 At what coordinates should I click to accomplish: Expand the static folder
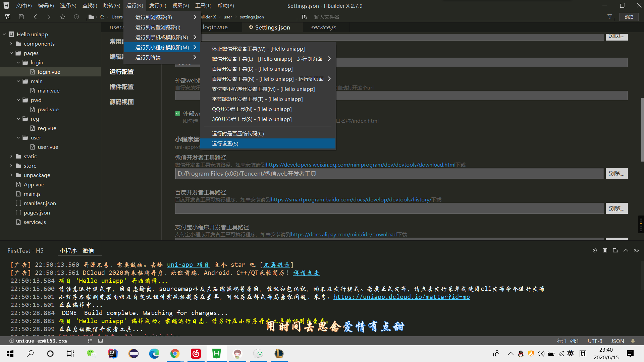pyautogui.click(x=11, y=156)
